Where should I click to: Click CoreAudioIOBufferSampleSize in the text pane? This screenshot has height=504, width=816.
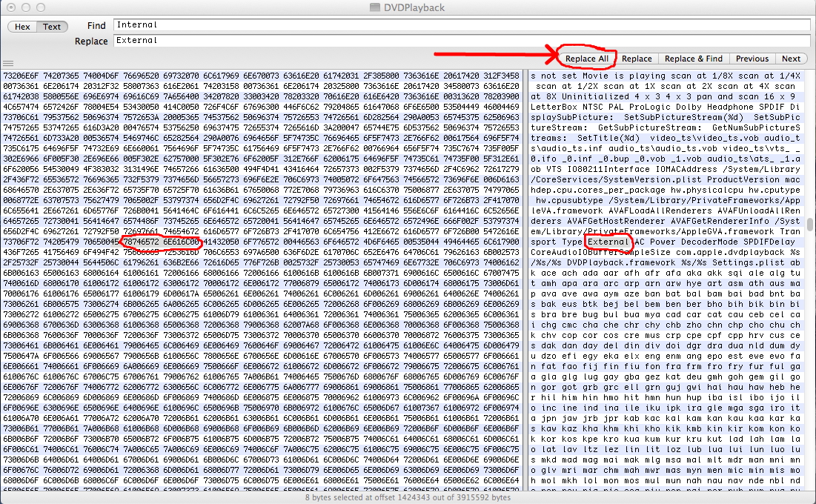click(600, 252)
